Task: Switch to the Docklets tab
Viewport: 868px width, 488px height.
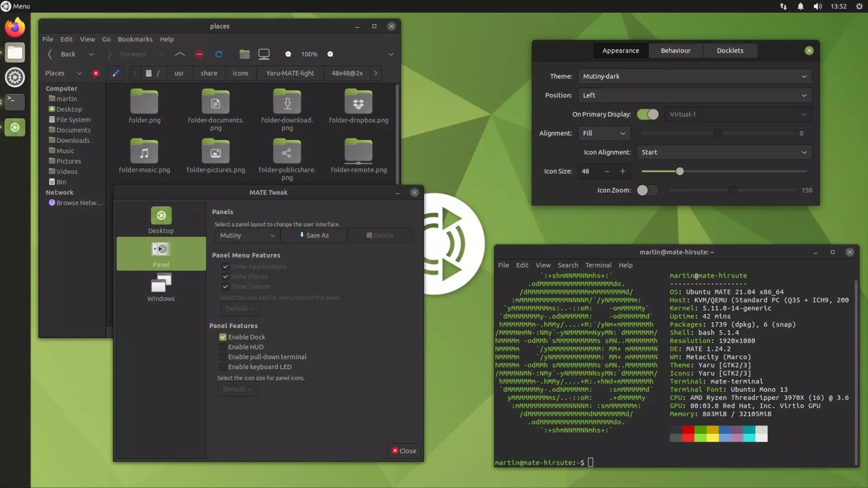Action: (x=730, y=50)
